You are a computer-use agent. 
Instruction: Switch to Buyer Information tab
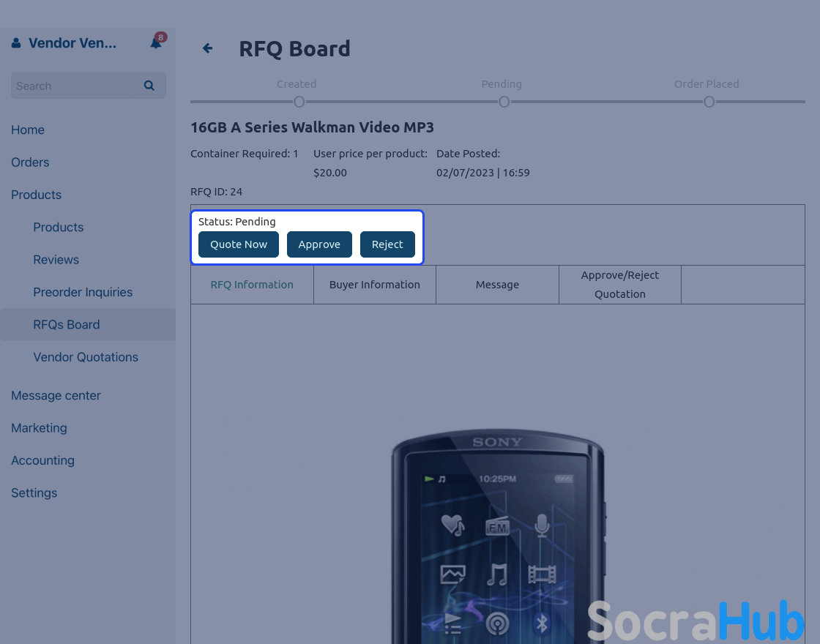coord(374,285)
